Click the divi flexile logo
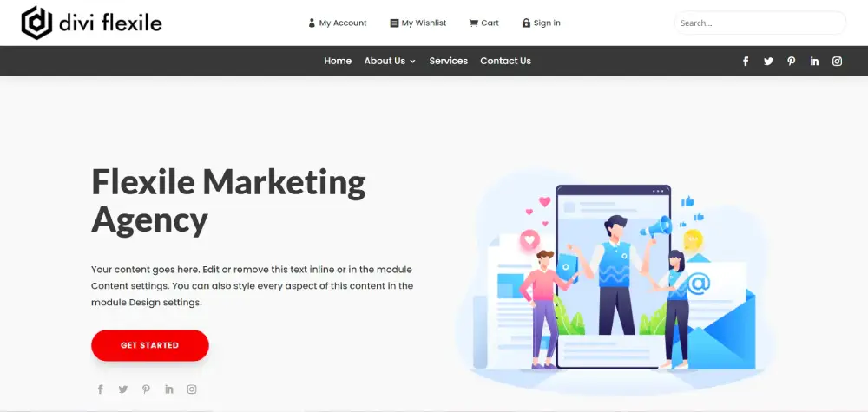The width and height of the screenshot is (868, 412). (91, 23)
